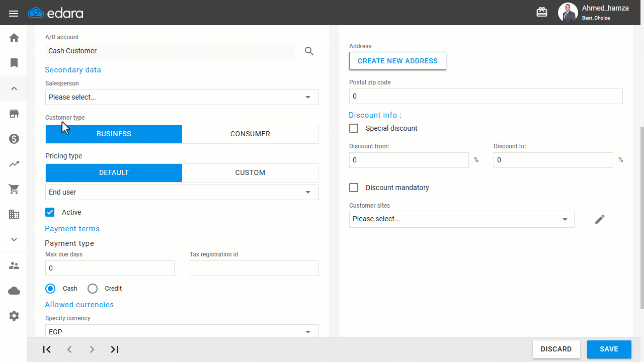Select CUSTOM pricing type

250,172
